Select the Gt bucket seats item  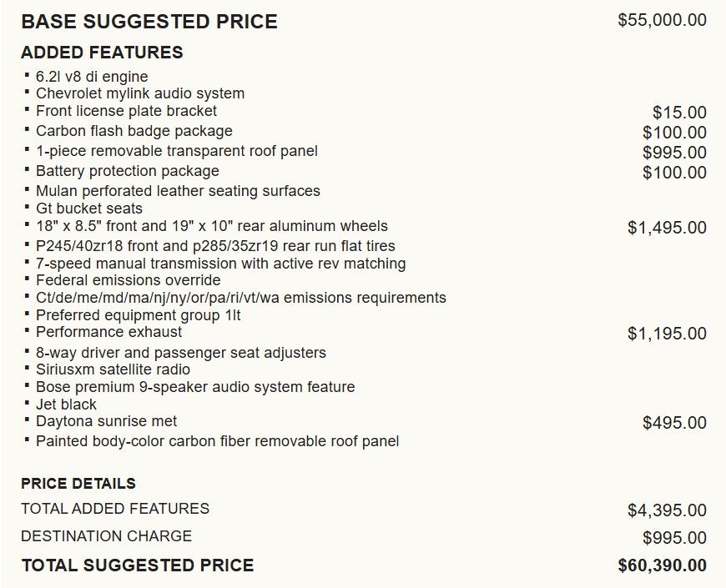click(x=89, y=209)
